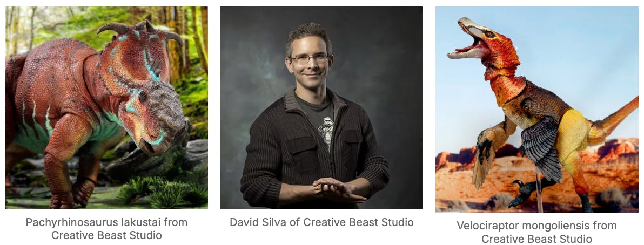Select the David Silva of Creative Beast Studio caption
This screenshot has height=245, width=644.
[x=321, y=222]
